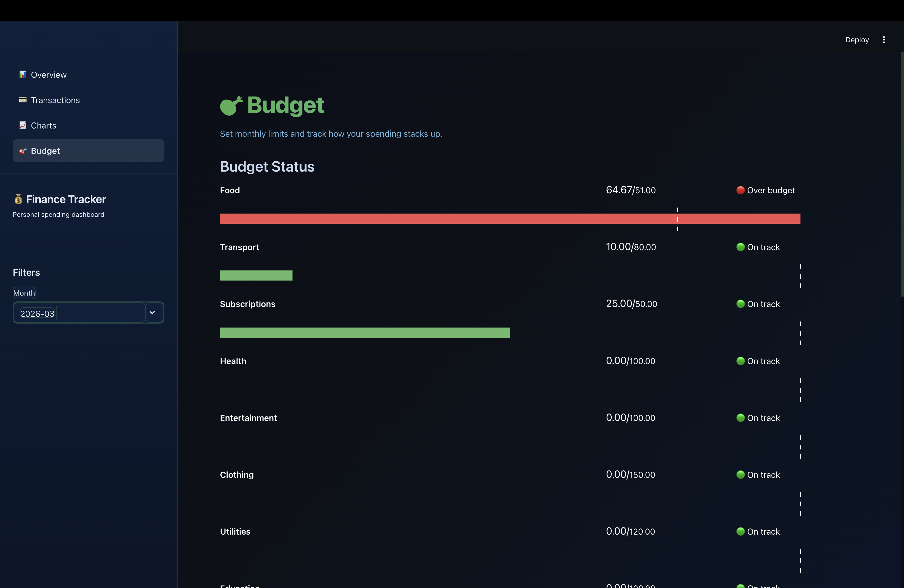
Task: Click the green status dot for Subscriptions
Action: (x=740, y=304)
